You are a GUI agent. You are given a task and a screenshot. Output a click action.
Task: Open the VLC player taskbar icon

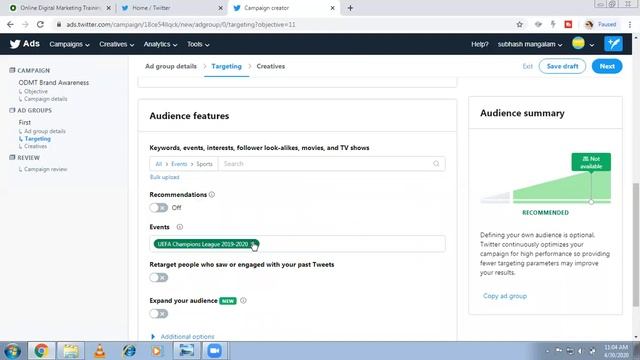tap(100, 351)
